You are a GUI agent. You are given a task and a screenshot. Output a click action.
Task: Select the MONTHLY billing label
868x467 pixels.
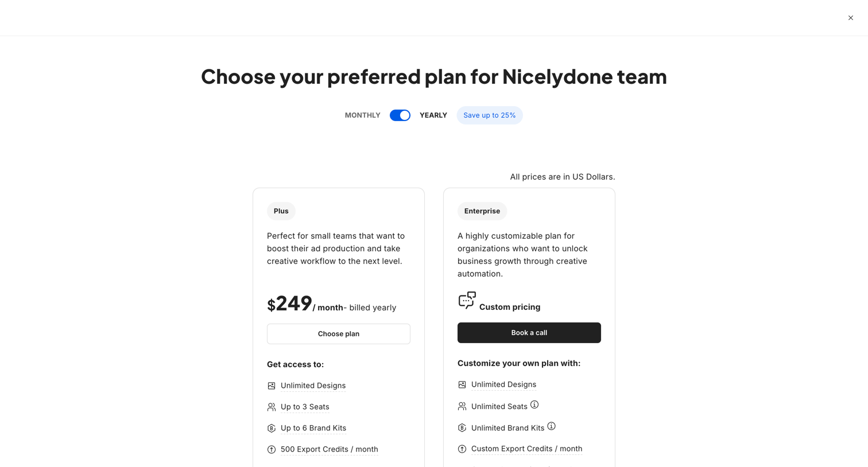[x=362, y=115]
